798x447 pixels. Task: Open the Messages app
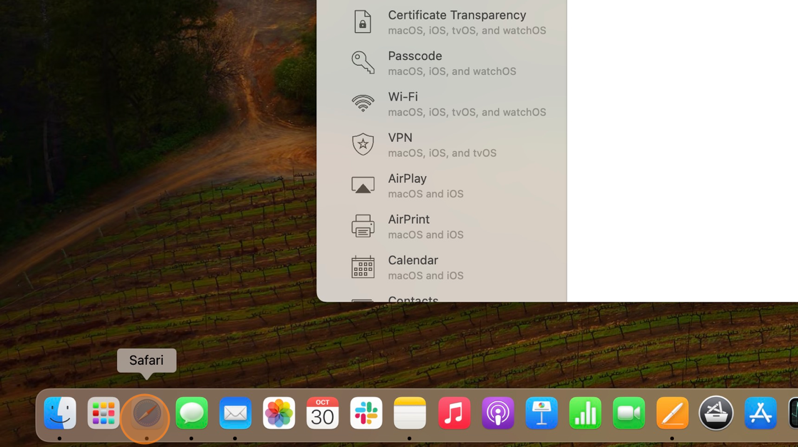tap(191, 413)
